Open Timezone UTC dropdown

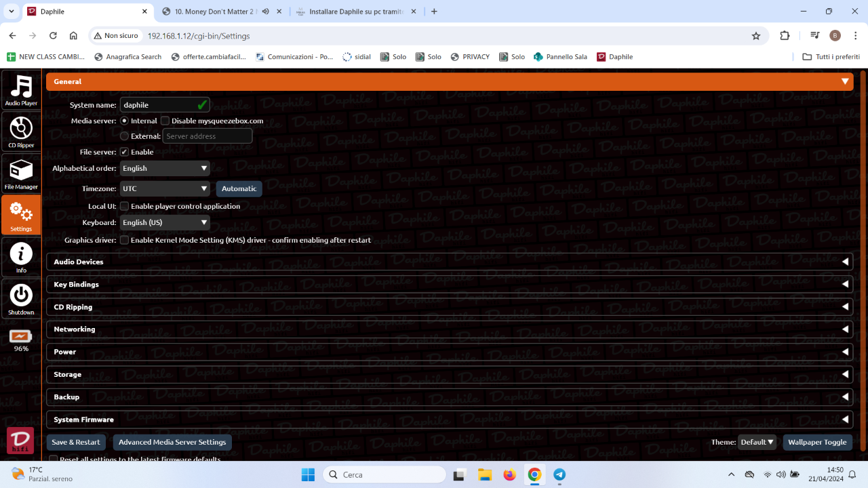point(165,188)
